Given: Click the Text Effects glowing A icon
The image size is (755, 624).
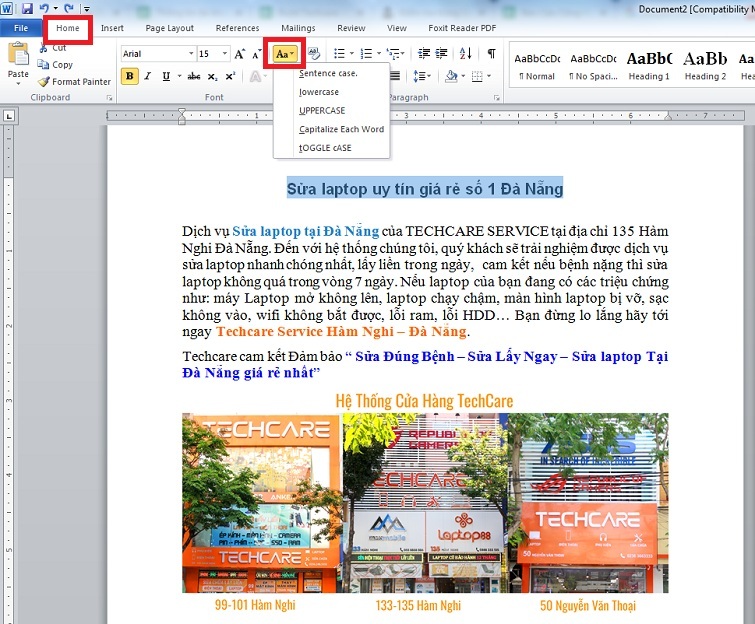Looking at the screenshot, I should pos(255,77).
